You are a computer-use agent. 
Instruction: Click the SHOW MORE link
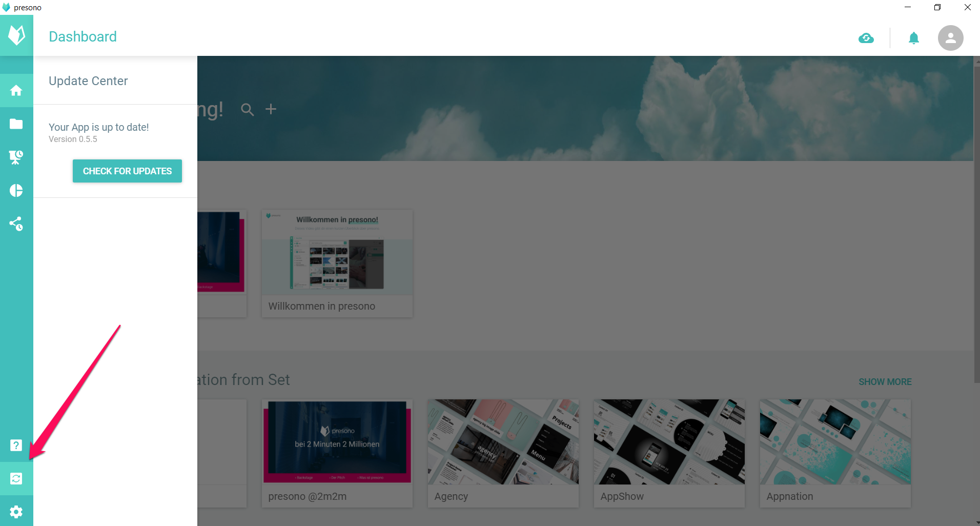pyautogui.click(x=885, y=382)
